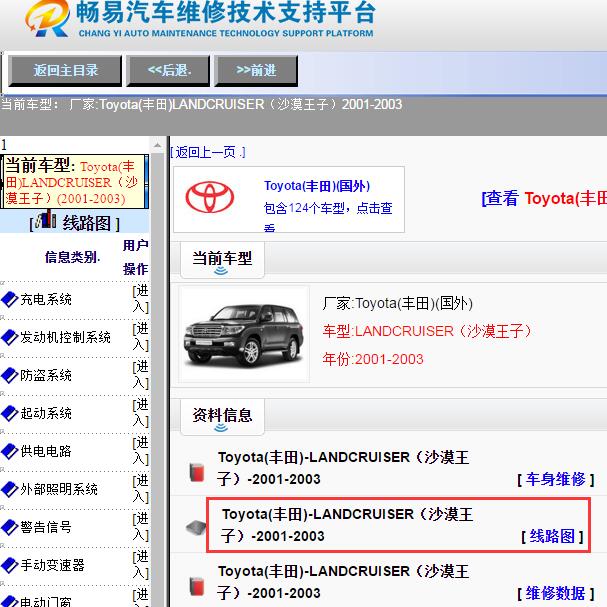Viewport: 607px width, 607px height.
Task: Click the blue book icon for 发动机控制系统
Action: 10,337
